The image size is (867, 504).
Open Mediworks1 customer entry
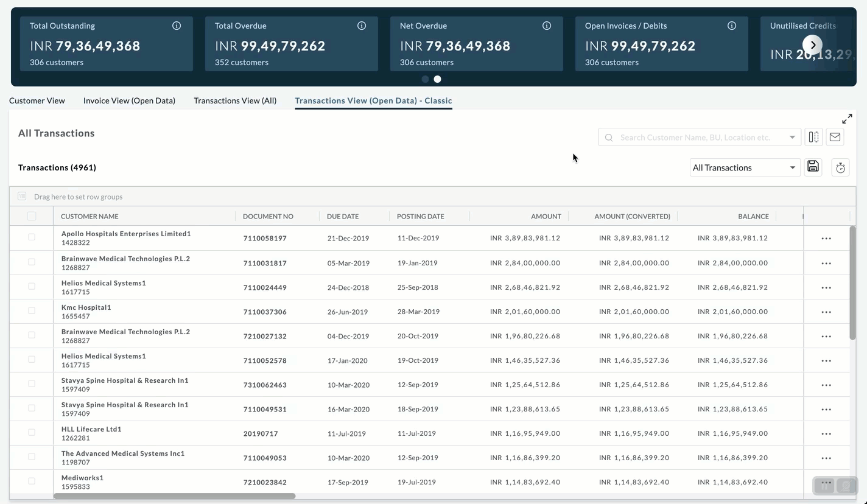82,478
